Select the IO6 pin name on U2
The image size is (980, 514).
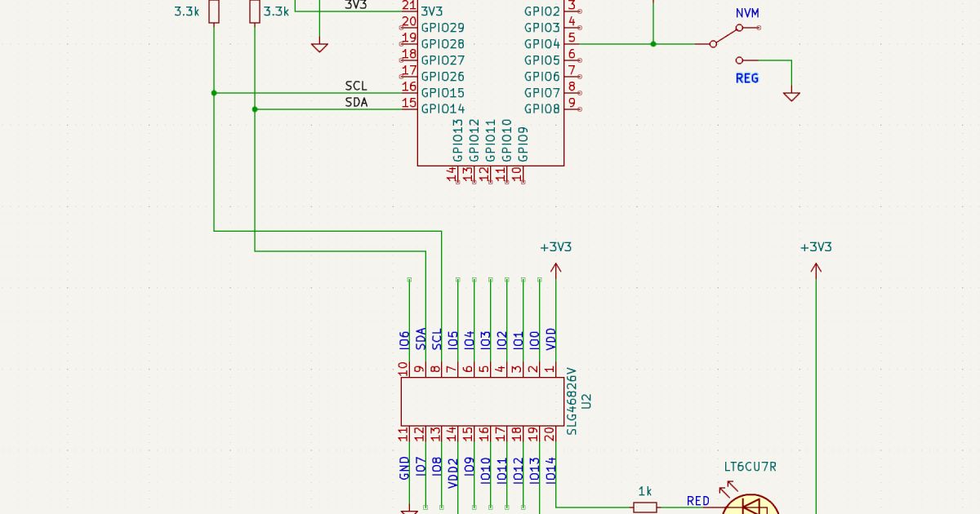[403, 341]
